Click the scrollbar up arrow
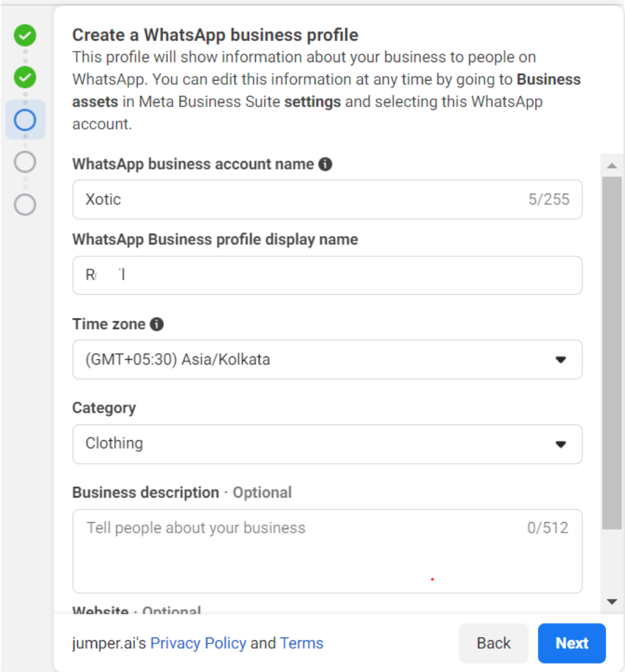 tap(612, 166)
